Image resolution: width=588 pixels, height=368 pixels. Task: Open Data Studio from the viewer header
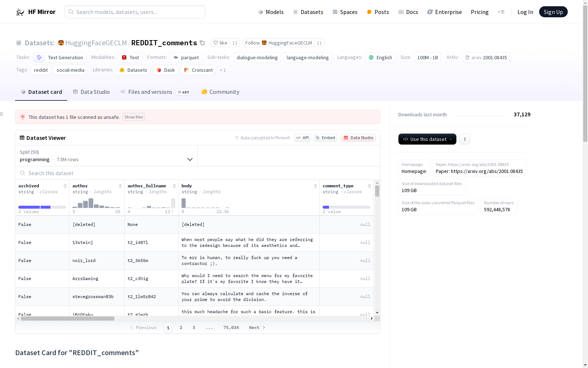pyautogui.click(x=358, y=138)
